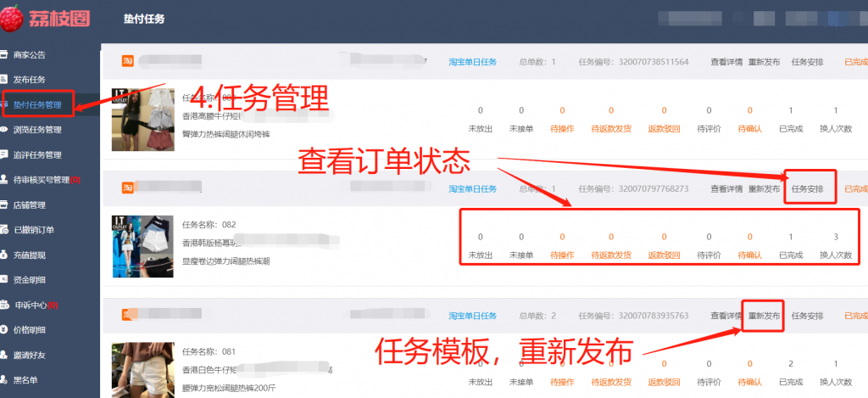This screenshot has height=398, width=868.
Task: Open 发布任务 menu item
Action: tap(30, 80)
